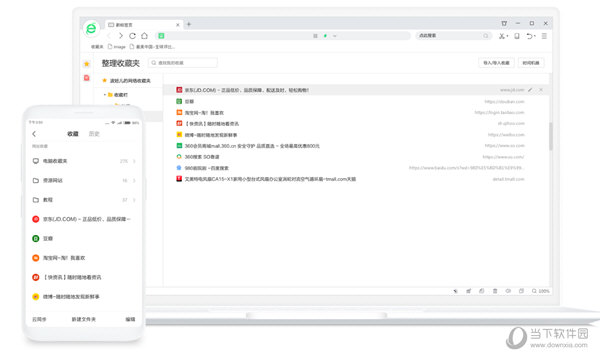Image resolution: width=600 pixels, height=360 pixels.
Task: Open the home page via the house icon
Action: pyautogui.click(x=144, y=36)
